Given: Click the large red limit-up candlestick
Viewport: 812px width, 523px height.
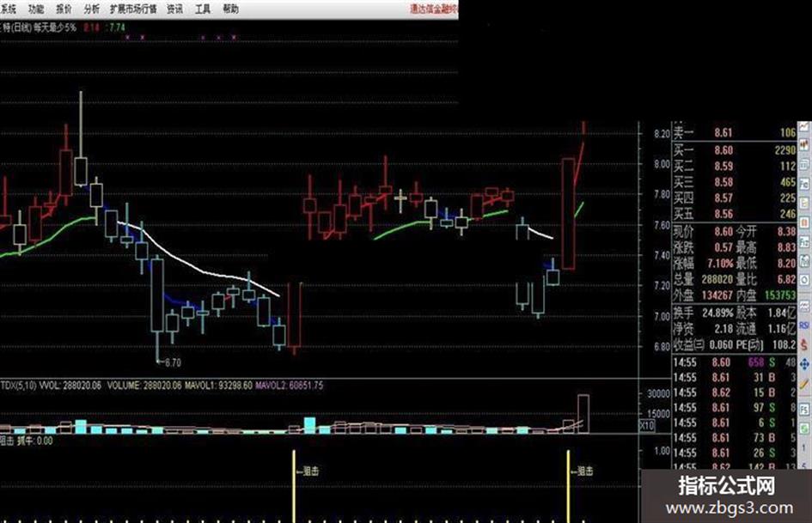Looking at the screenshot, I should [x=568, y=214].
